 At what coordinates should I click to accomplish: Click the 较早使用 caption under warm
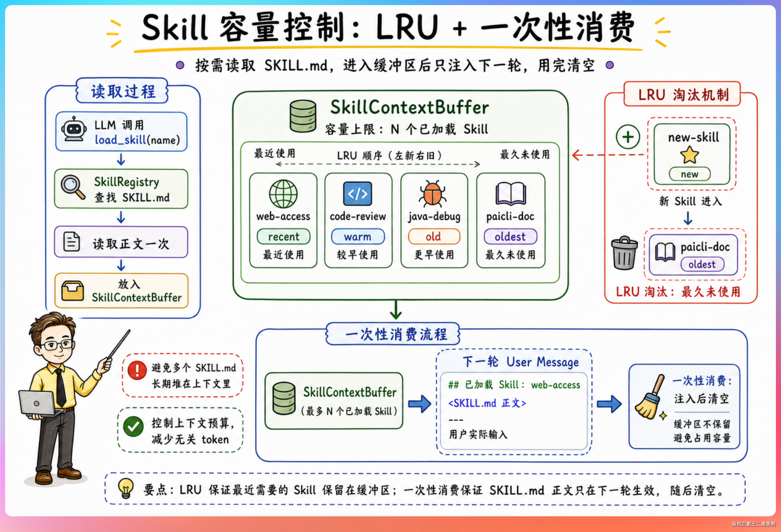pos(358,254)
